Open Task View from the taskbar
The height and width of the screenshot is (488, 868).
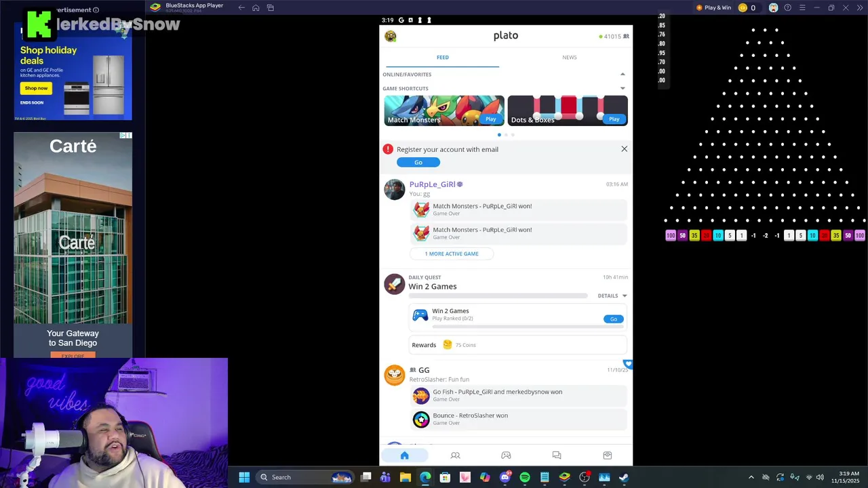pos(366,477)
